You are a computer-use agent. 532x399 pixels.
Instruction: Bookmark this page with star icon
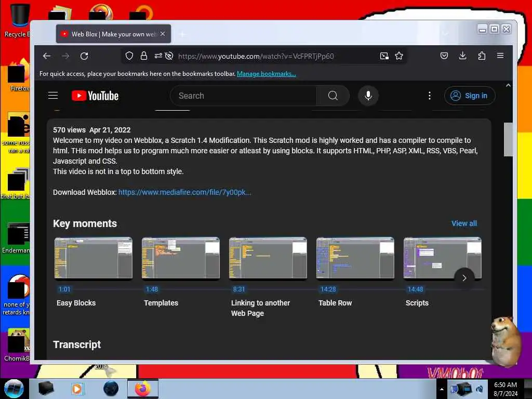399,56
